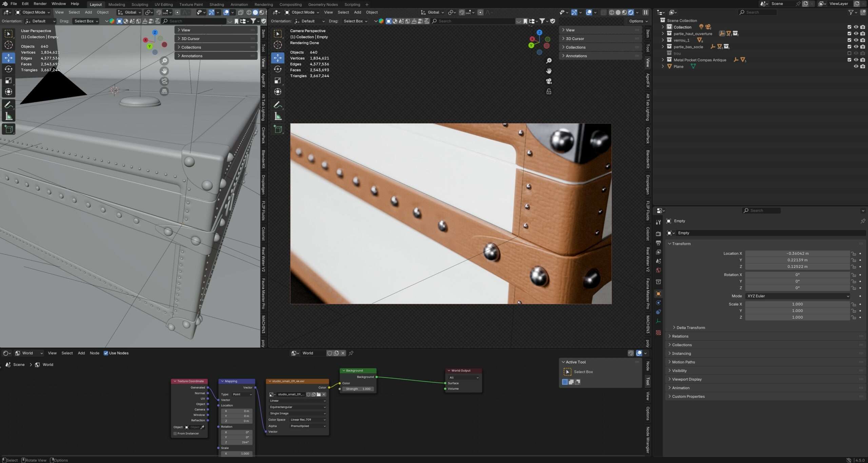Switch to the Shading workspace tab
Viewport: 868px width, 463px height.
coord(216,4)
